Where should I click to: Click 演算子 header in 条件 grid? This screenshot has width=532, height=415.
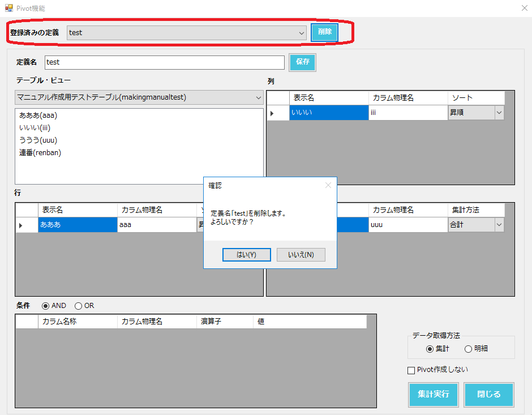point(225,322)
